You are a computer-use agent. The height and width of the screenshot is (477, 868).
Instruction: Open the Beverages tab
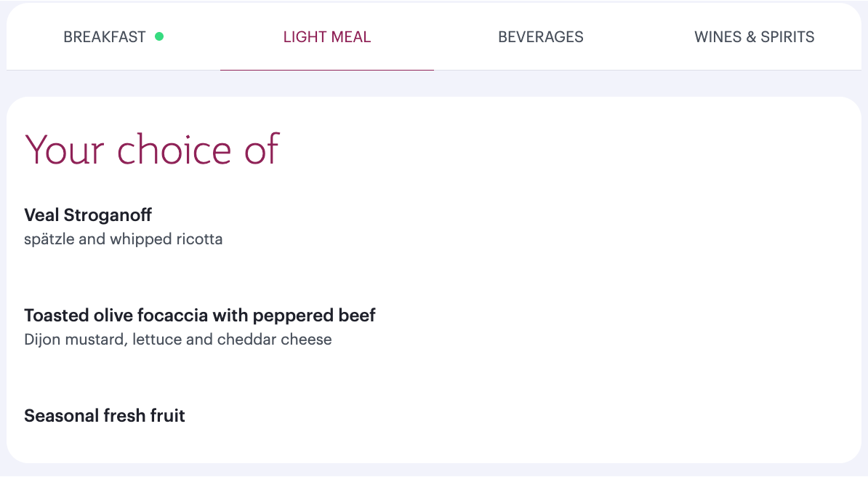coord(540,37)
